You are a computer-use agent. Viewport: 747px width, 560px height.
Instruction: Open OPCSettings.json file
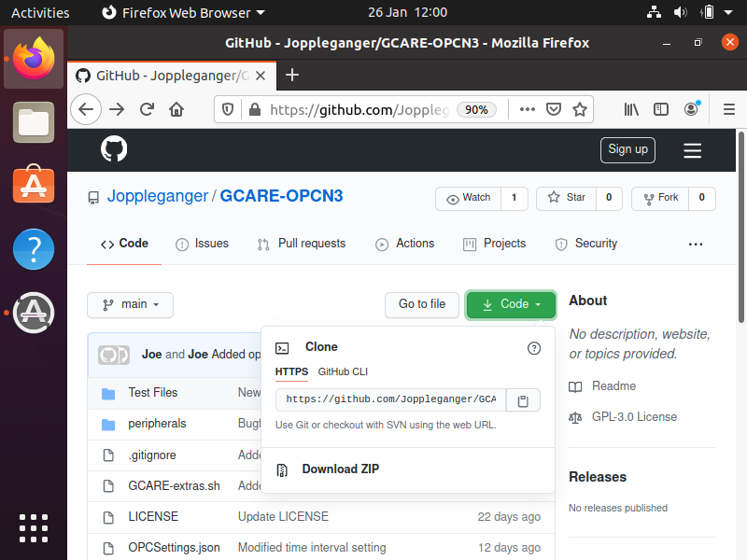[x=174, y=548]
